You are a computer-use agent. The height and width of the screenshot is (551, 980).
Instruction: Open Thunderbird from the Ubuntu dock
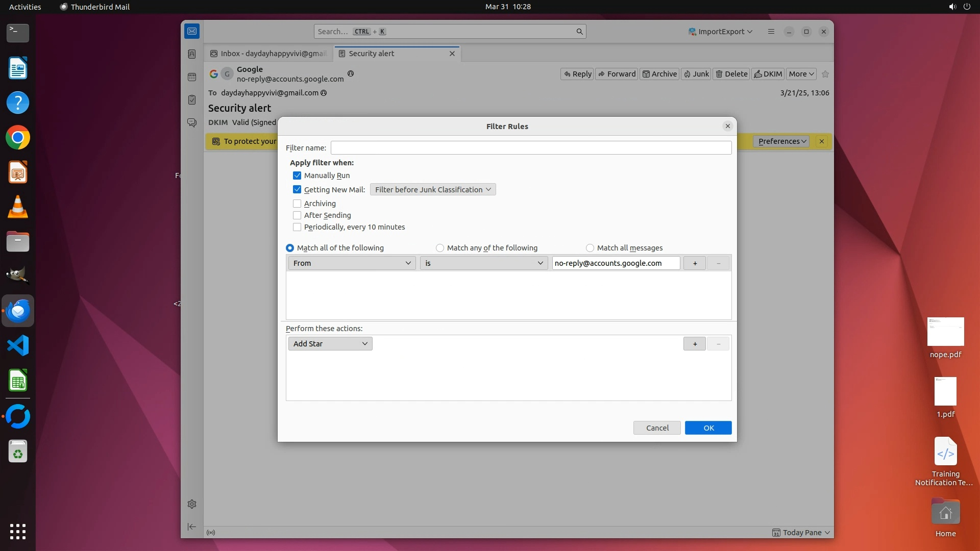(18, 311)
